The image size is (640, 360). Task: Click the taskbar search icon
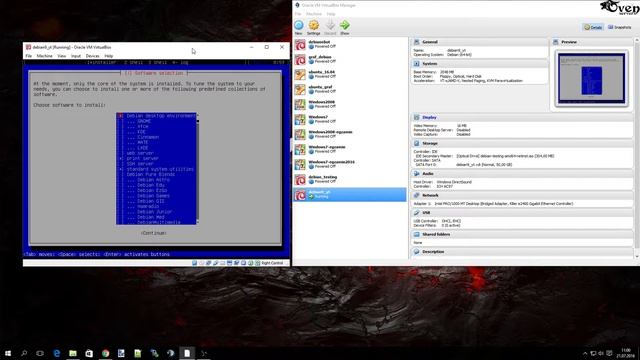[24, 353]
